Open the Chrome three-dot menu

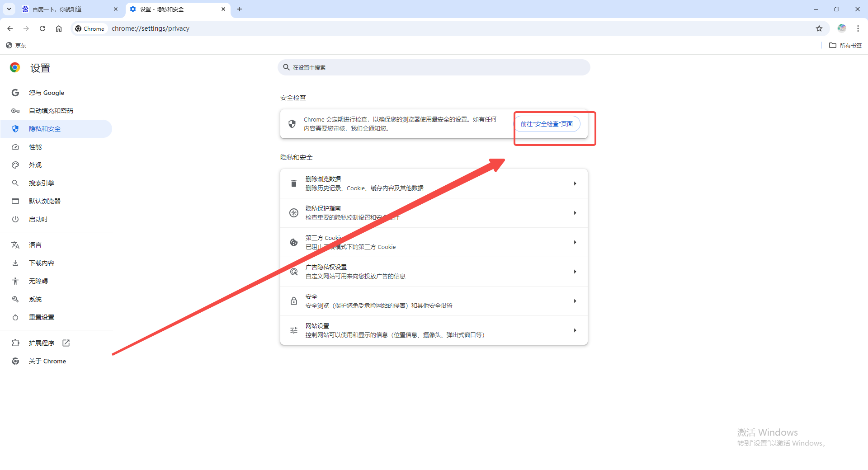[858, 28]
